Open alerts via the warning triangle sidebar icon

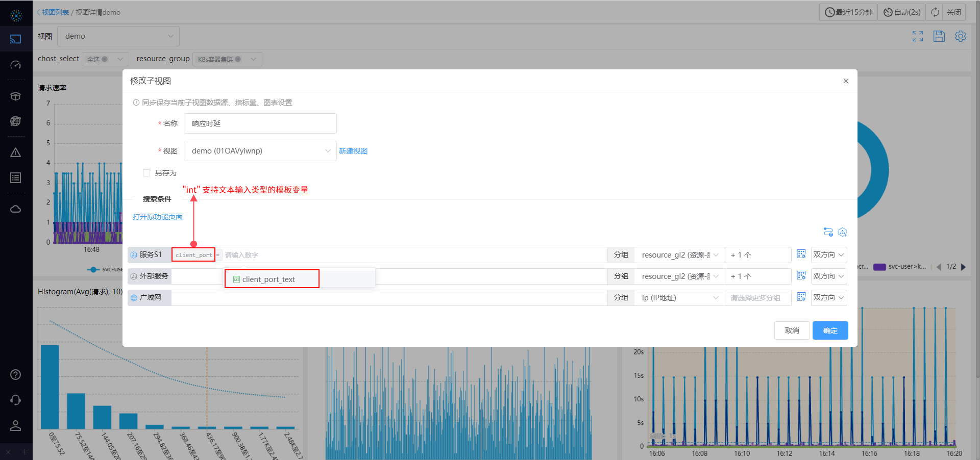(x=16, y=152)
